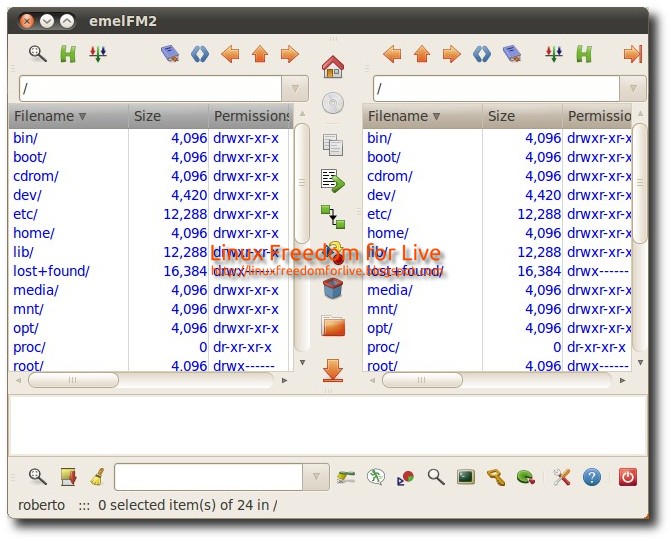Click the left pane horizontal scrollbar
Image resolution: width=672 pixels, height=542 pixels.
coord(73,380)
